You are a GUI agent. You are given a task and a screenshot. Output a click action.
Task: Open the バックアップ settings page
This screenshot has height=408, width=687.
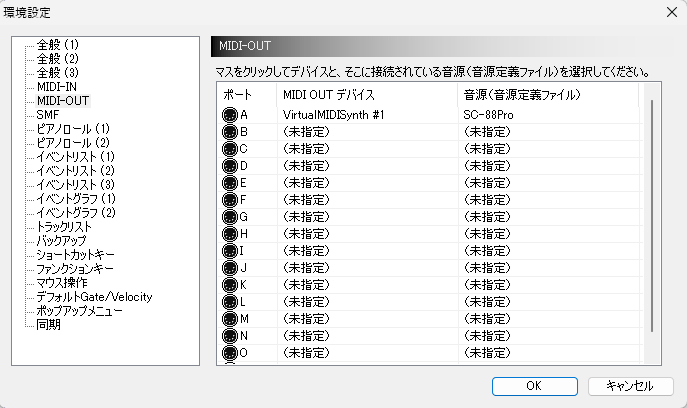point(61,241)
